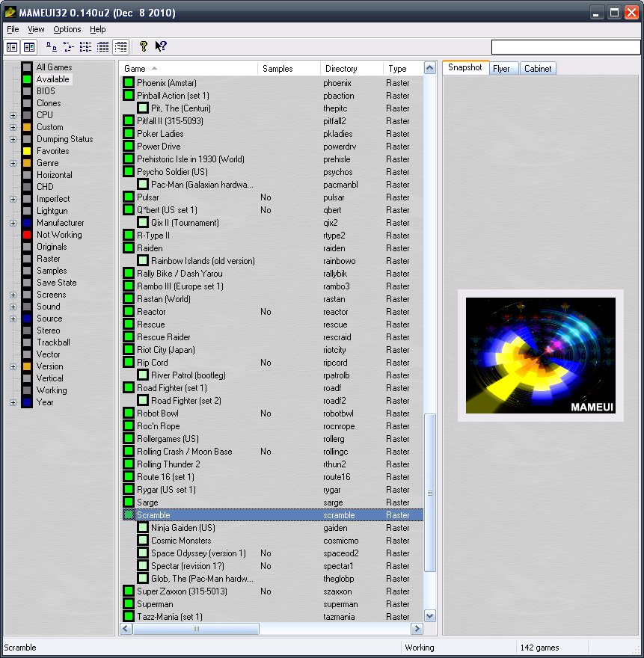Select the list view toolbar icon
This screenshot has height=658, width=644.
click(86, 47)
